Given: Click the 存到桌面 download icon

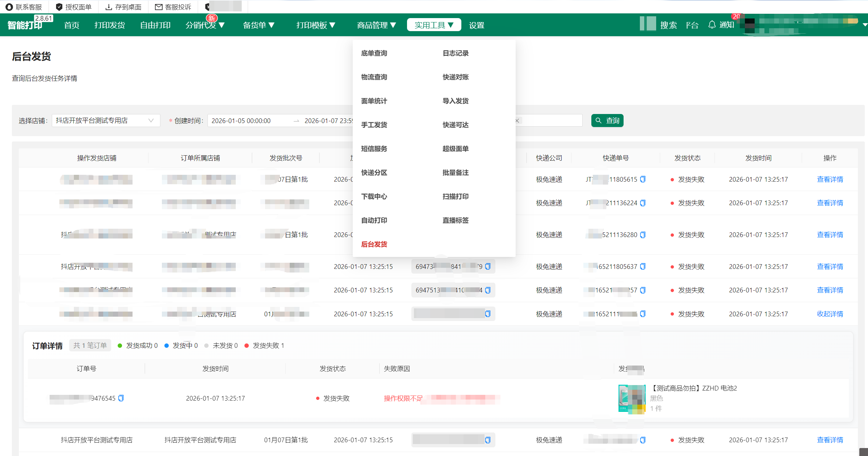Looking at the screenshot, I should pos(108,7).
